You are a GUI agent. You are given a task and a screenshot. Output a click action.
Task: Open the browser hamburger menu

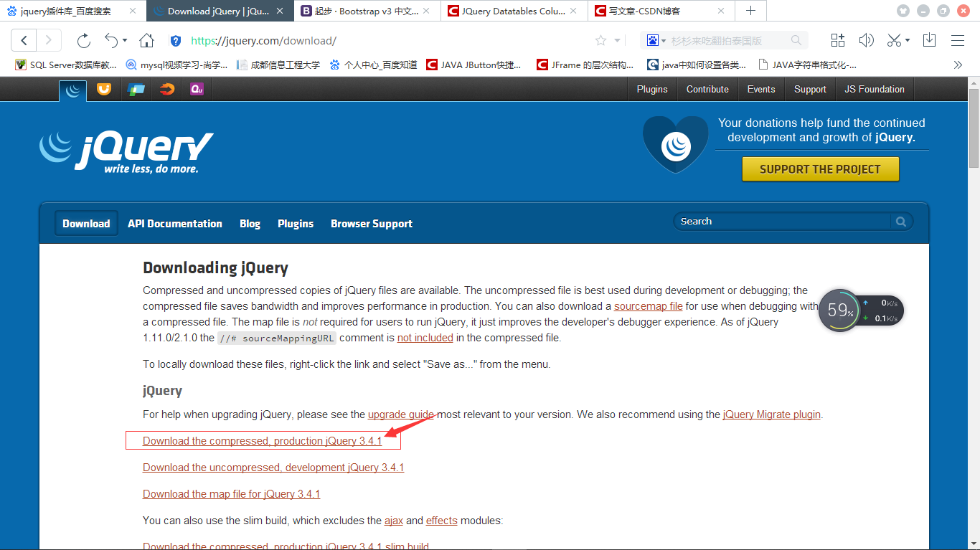(x=958, y=41)
